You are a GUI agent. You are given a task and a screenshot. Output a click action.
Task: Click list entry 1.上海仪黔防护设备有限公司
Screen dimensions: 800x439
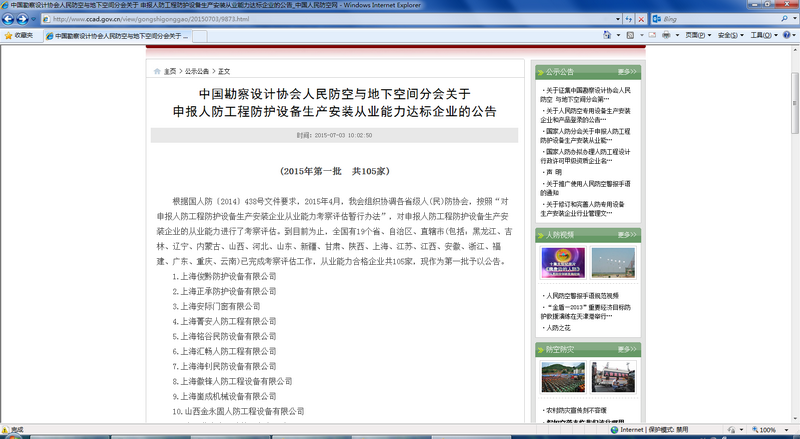pos(224,276)
